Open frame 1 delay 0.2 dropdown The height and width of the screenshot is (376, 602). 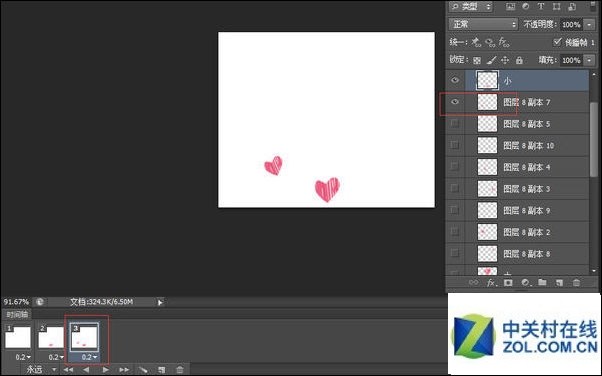click(23, 357)
